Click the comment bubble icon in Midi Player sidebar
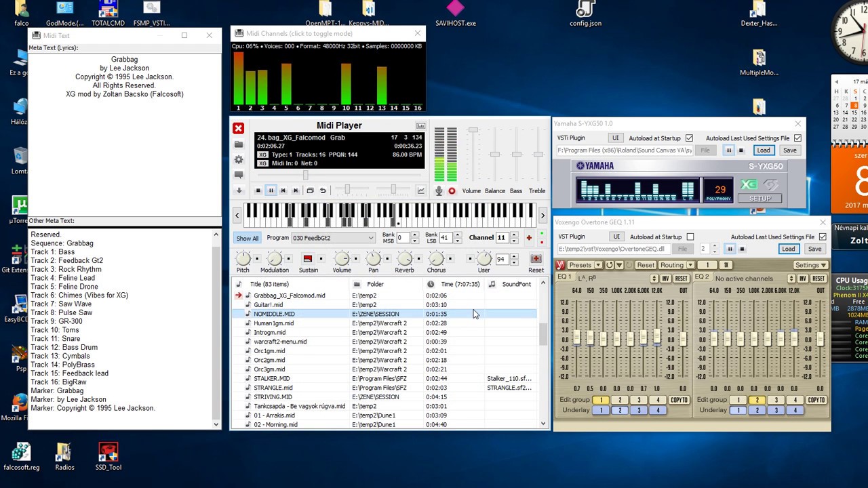The height and width of the screenshot is (488, 868). (238, 175)
